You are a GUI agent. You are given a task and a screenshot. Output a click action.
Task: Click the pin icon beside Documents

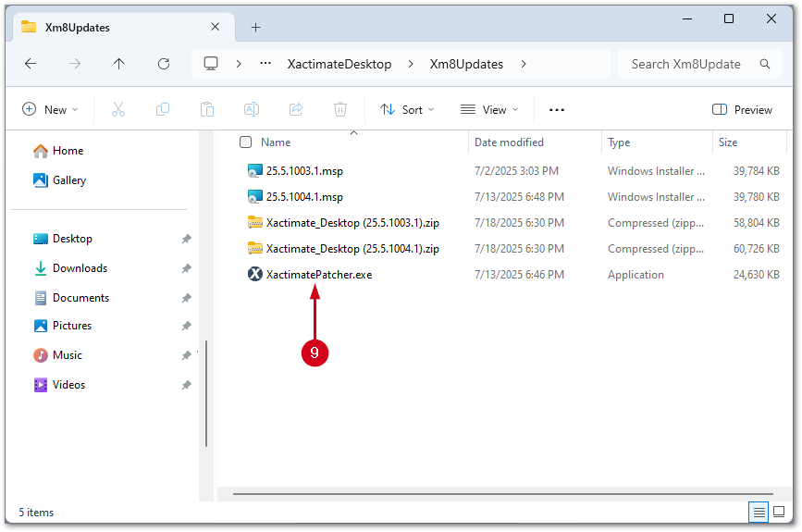[x=186, y=298]
